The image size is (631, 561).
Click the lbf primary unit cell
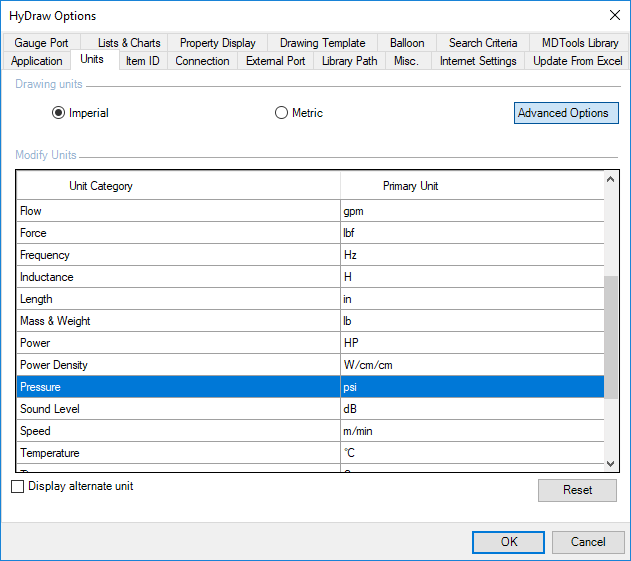(x=472, y=233)
